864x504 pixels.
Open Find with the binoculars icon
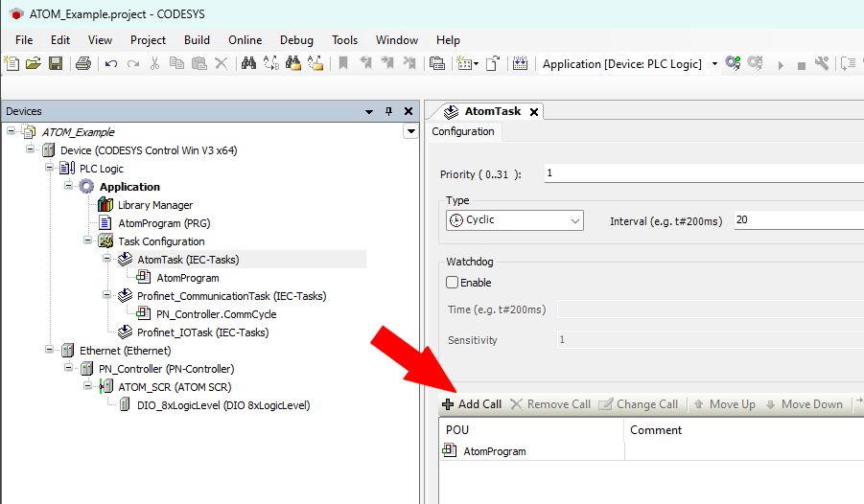(x=248, y=63)
